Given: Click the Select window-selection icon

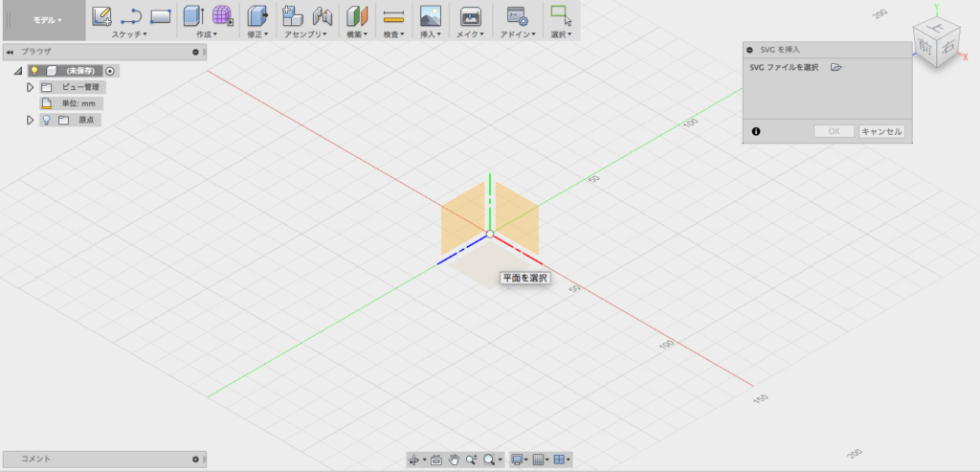Looking at the screenshot, I should click(561, 15).
